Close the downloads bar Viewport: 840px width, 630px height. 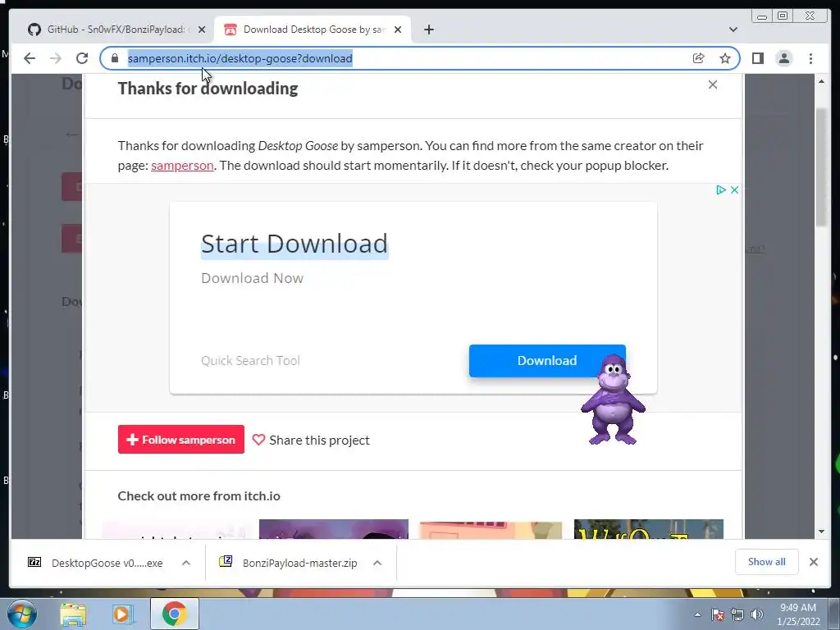(x=813, y=562)
